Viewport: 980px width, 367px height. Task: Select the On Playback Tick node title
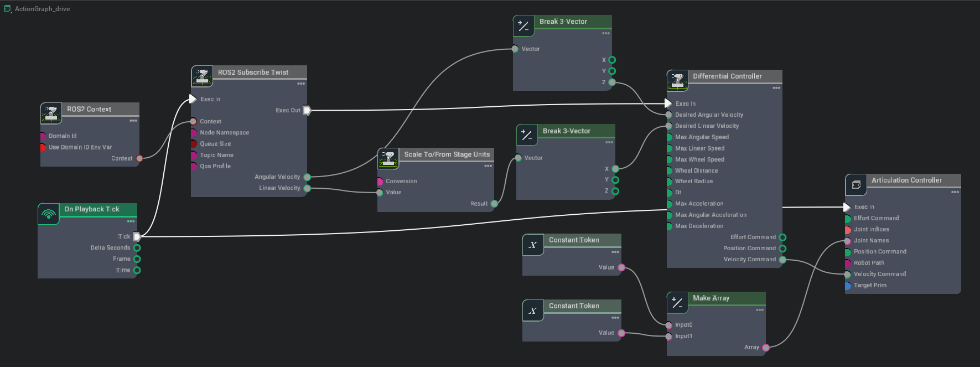tap(92, 209)
